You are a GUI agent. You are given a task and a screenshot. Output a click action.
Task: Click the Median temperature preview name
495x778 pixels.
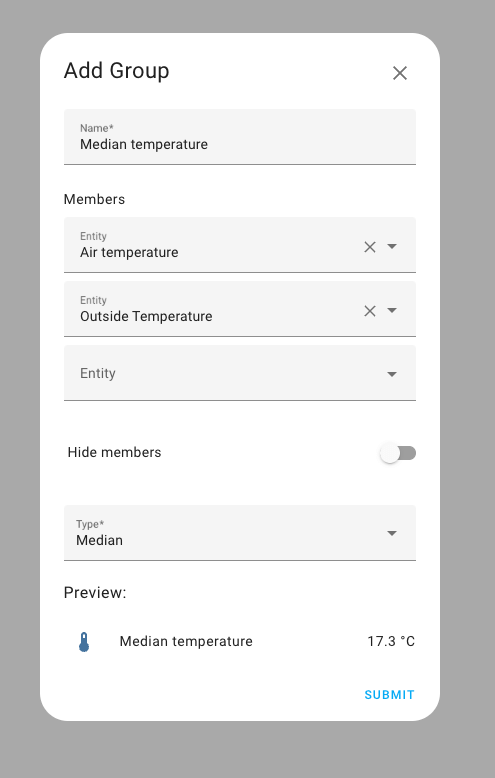(x=186, y=641)
